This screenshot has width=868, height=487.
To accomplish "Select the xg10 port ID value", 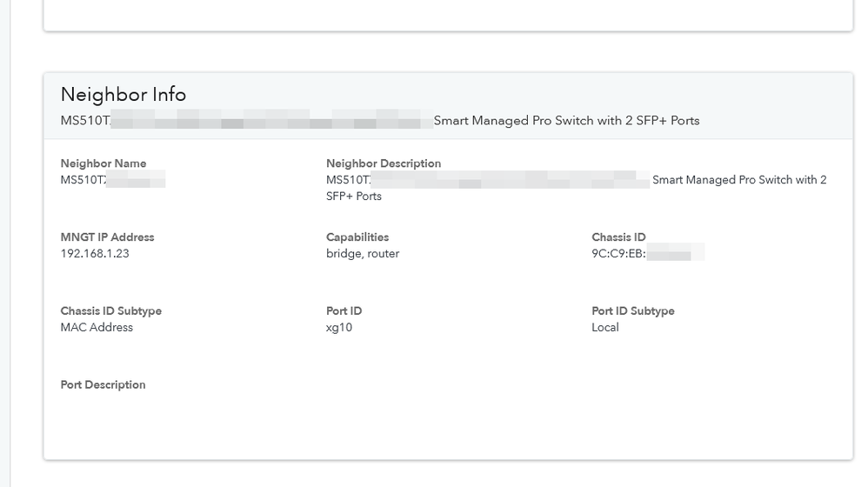I will 339,327.
